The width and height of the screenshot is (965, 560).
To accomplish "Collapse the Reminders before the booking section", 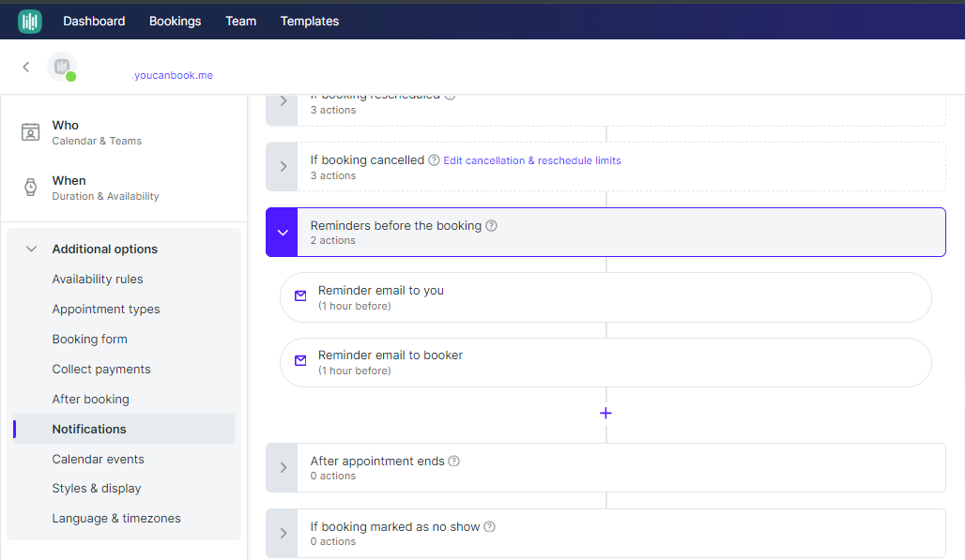I will point(283,232).
